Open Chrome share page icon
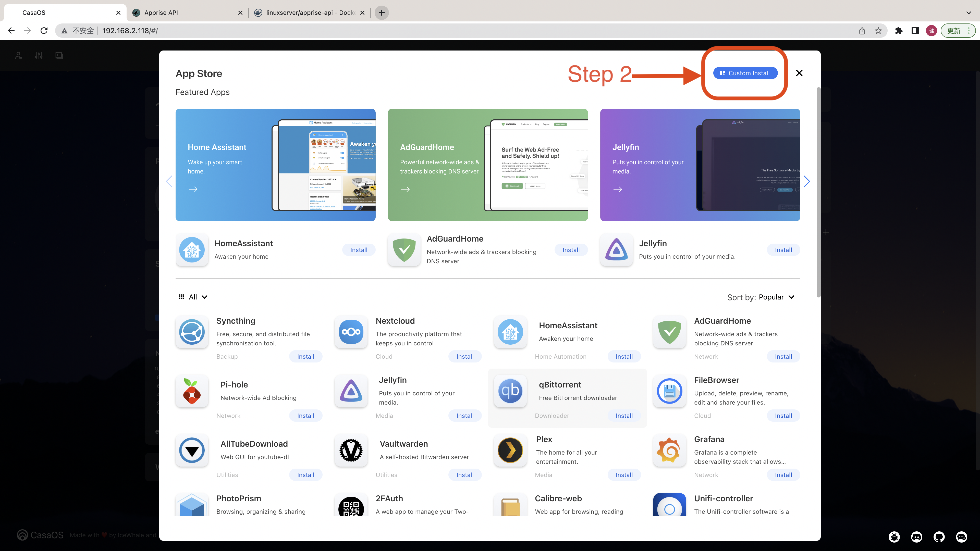Screen dimensions: 980x551 [862, 30]
